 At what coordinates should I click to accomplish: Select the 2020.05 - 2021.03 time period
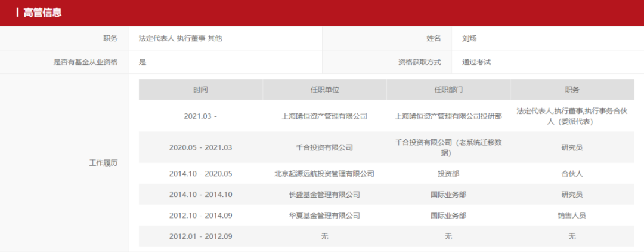click(200, 147)
